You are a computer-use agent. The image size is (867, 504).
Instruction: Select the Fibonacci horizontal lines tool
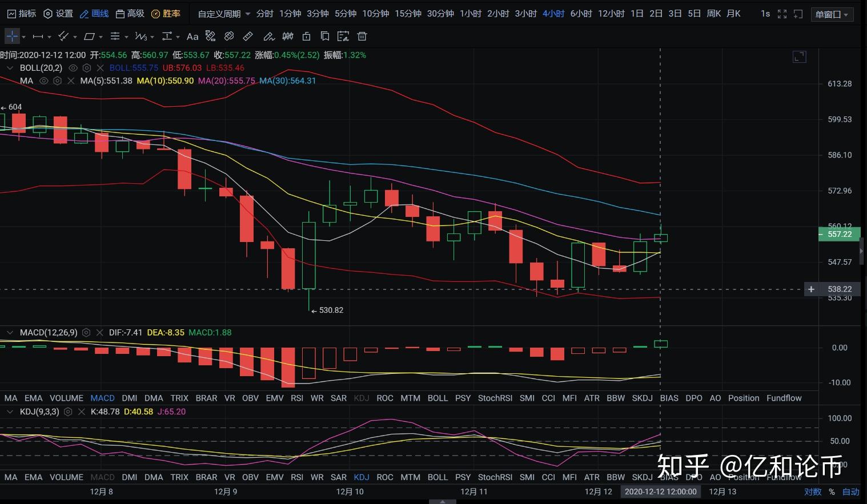pos(115,37)
